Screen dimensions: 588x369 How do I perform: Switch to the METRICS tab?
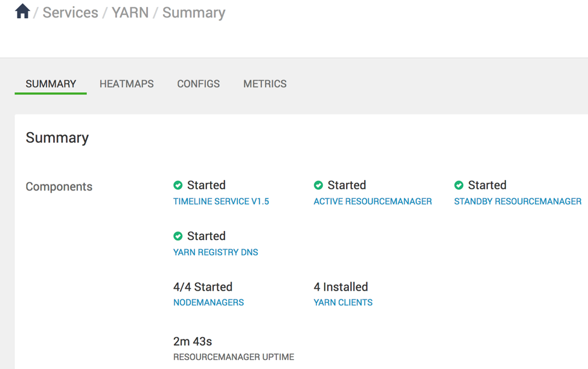pyautogui.click(x=264, y=84)
